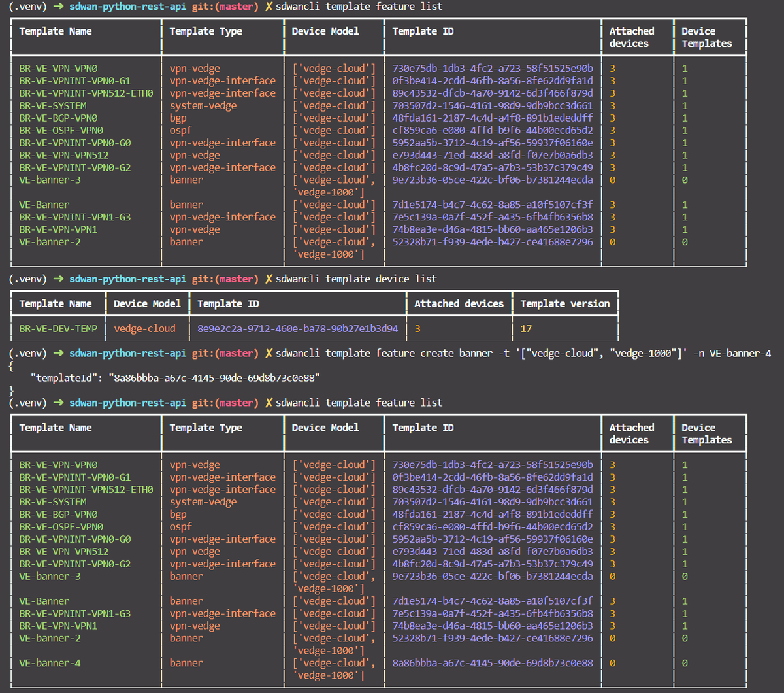Screen dimensions: 784x693
Task: Select VE-banner-3 in first feature list
Action: pos(50,179)
